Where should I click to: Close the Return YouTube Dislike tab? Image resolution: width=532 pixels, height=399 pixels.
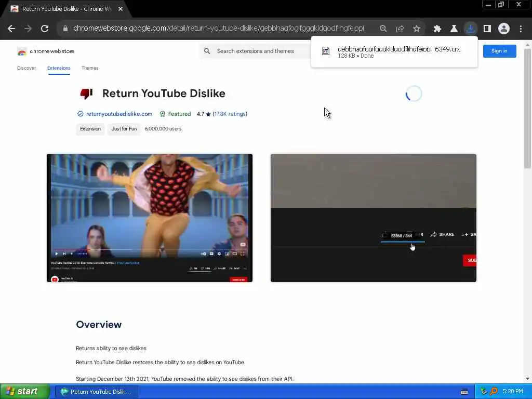(121, 9)
